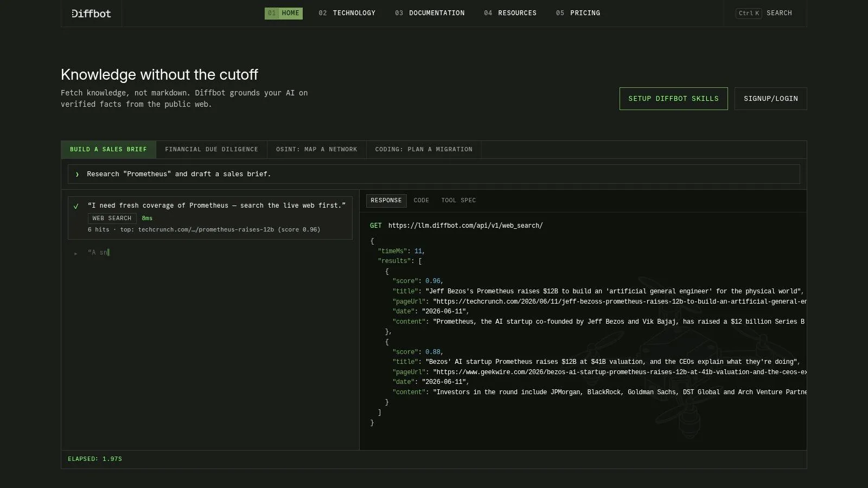
Task: Click the Signup/Login button
Action: coord(771,99)
